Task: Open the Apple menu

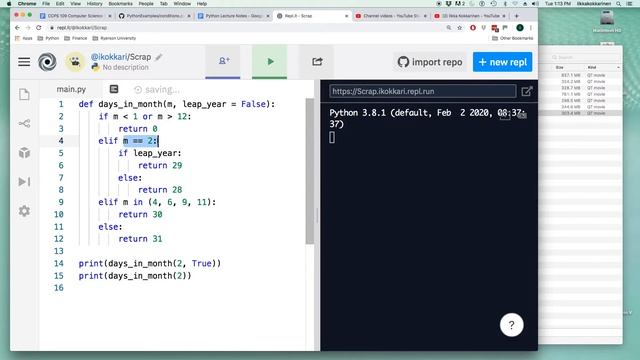Action: tap(9, 4)
